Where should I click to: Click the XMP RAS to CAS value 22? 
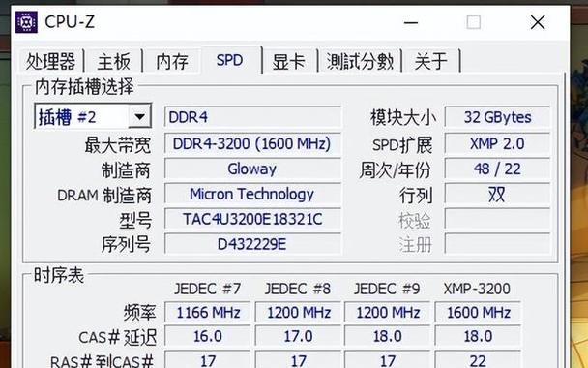pos(478,359)
